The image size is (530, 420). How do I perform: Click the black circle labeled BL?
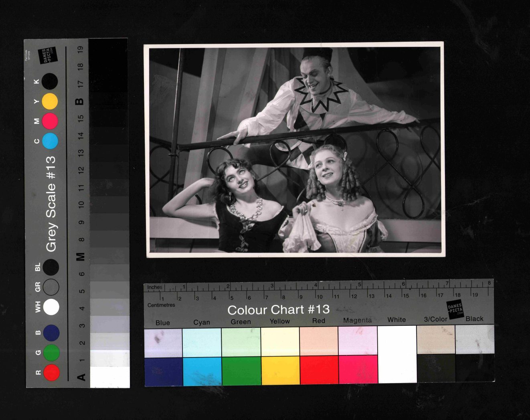[x=51, y=267]
